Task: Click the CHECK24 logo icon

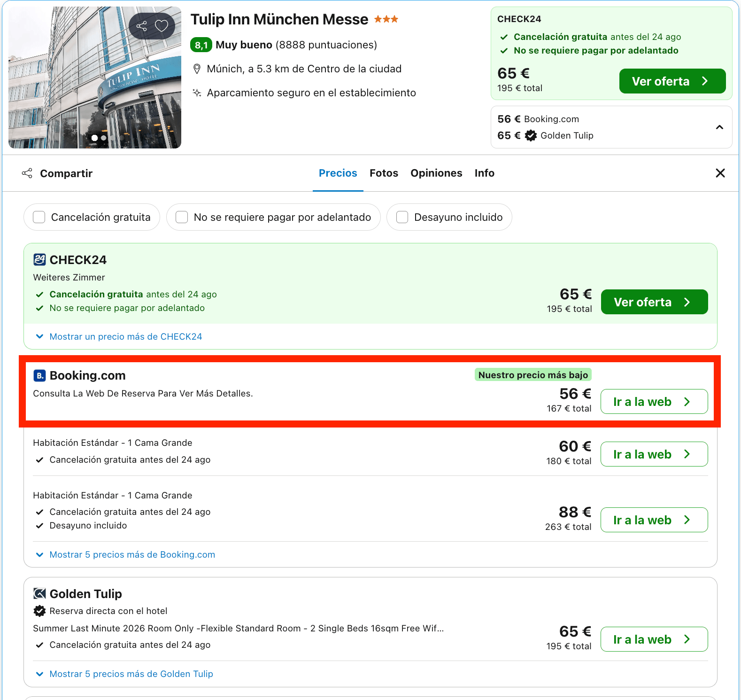Action: (x=39, y=260)
